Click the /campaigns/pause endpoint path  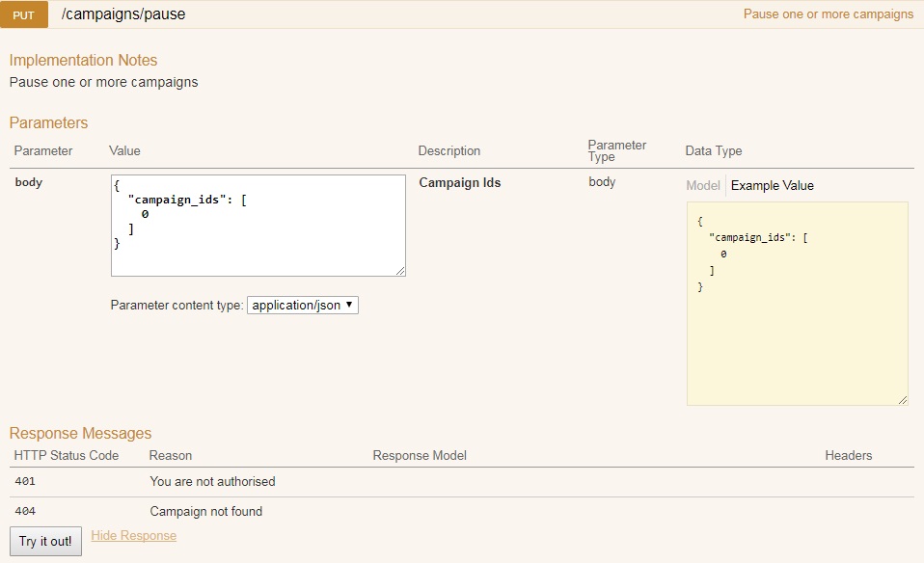click(122, 14)
